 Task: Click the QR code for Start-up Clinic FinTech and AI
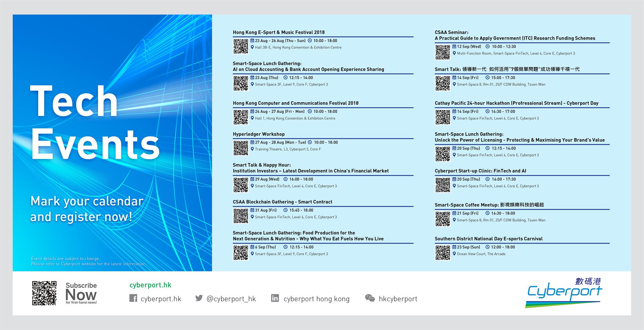(x=443, y=185)
